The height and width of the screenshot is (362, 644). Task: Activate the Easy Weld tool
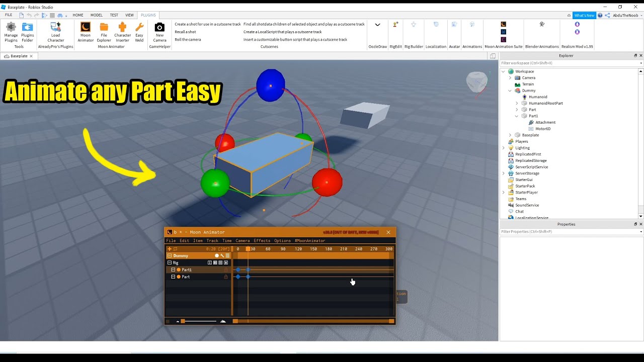coord(139,32)
